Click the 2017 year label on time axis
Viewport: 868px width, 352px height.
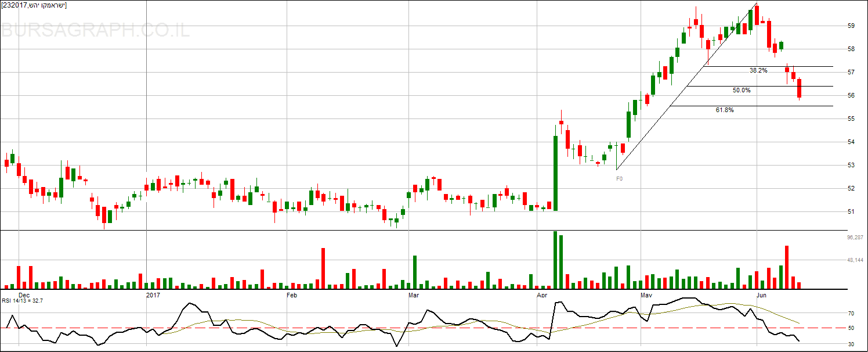coord(153,295)
